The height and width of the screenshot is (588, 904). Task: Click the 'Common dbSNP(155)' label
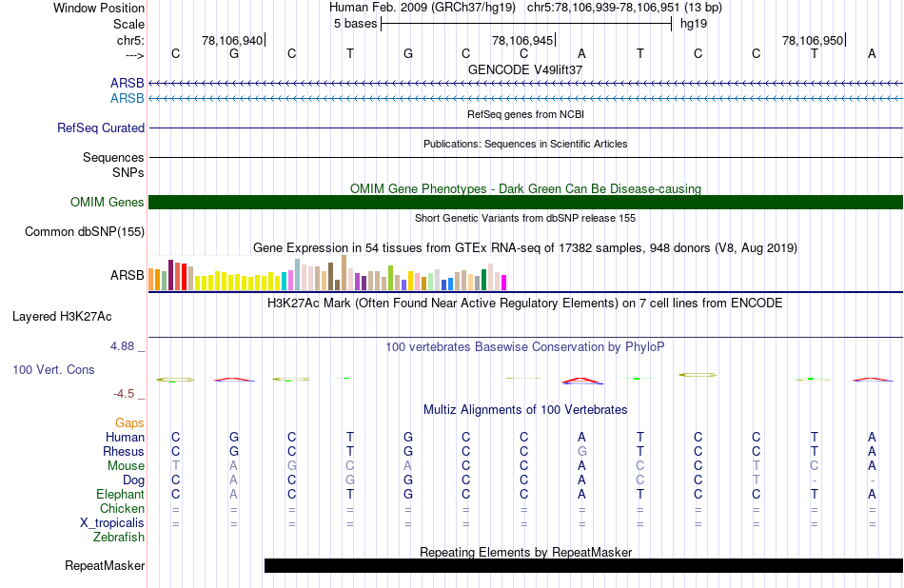pyautogui.click(x=85, y=232)
